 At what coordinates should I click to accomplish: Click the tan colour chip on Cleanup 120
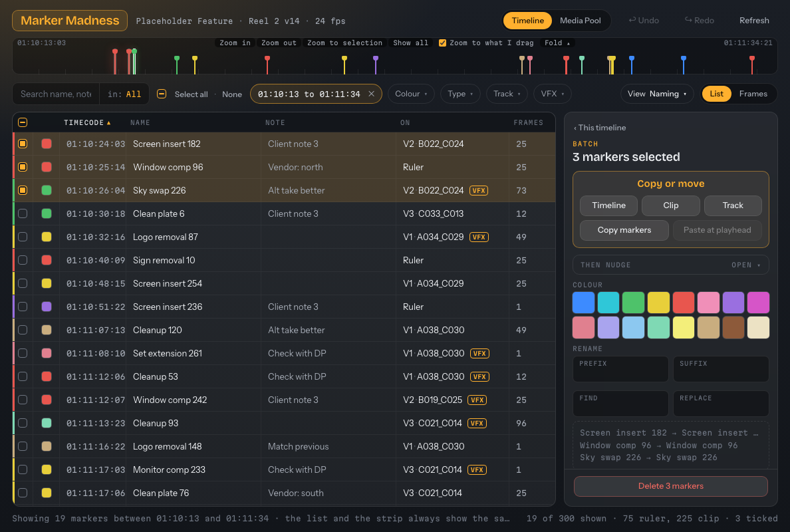tap(47, 330)
